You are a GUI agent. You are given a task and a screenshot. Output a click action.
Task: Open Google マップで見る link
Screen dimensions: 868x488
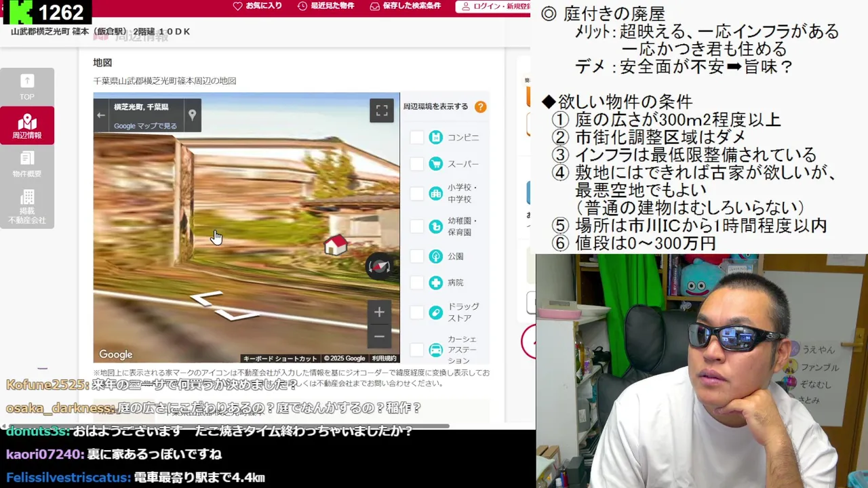pos(145,126)
